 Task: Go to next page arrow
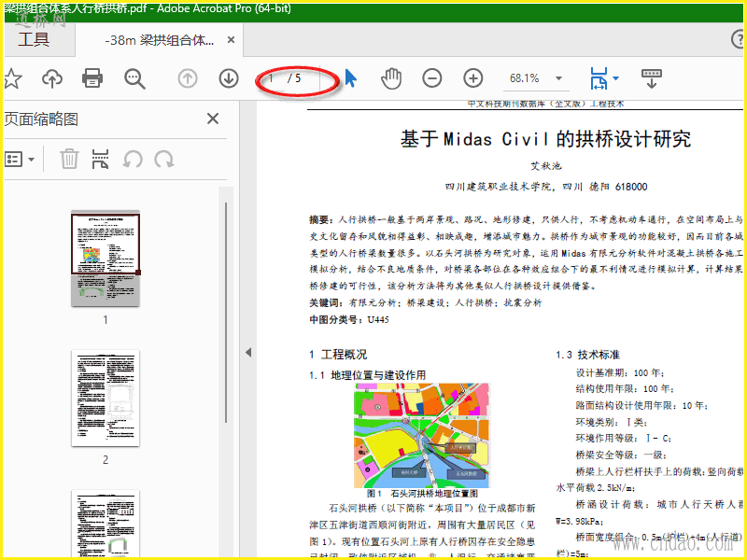coord(229,78)
